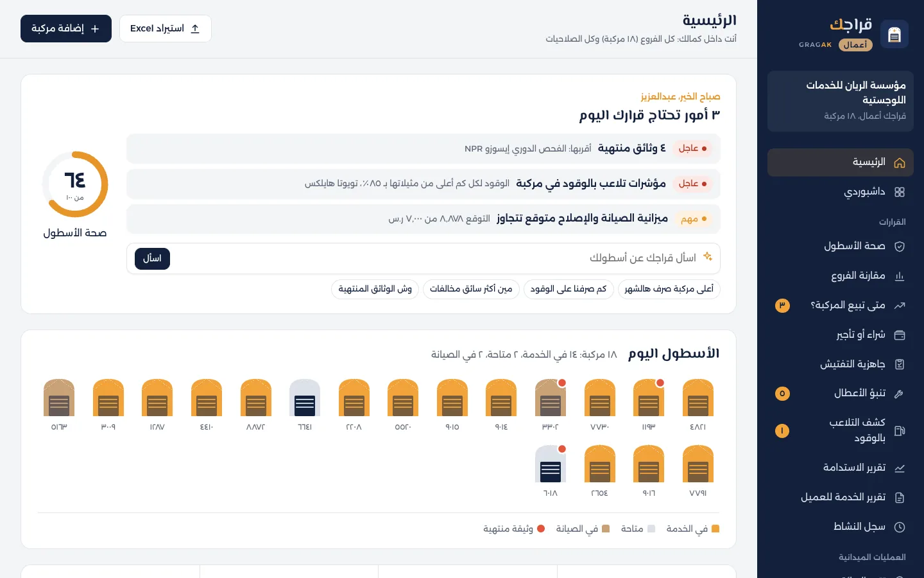Select vehicle ٦٦٤١ available icon
This screenshot has height=578, width=924.
click(x=305, y=398)
